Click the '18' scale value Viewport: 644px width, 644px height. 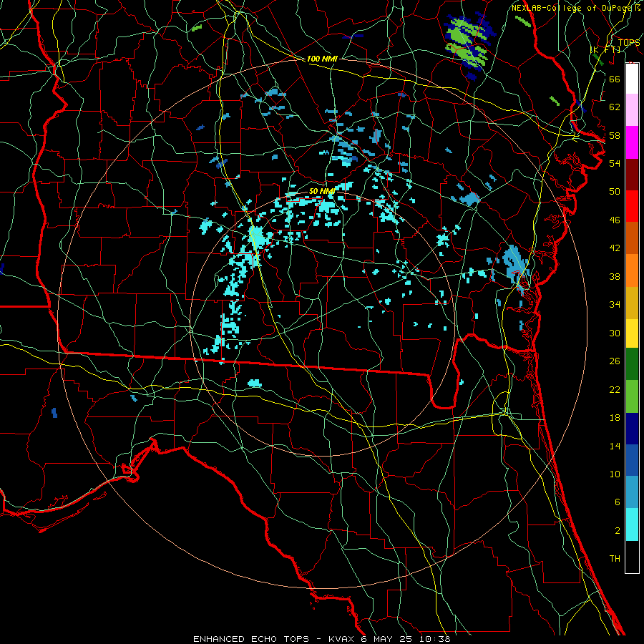(x=615, y=418)
